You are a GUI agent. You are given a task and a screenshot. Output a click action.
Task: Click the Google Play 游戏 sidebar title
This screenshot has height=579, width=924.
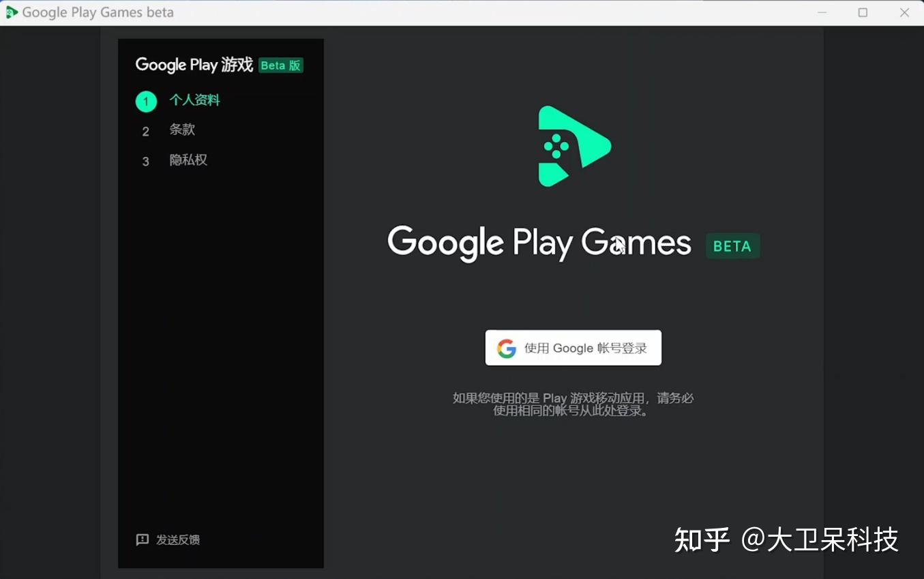tap(194, 65)
